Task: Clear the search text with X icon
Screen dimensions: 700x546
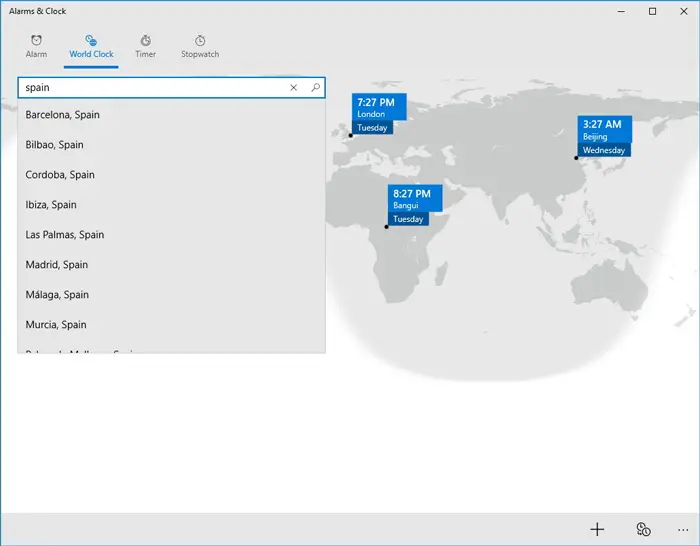Action: pyautogui.click(x=293, y=88)
